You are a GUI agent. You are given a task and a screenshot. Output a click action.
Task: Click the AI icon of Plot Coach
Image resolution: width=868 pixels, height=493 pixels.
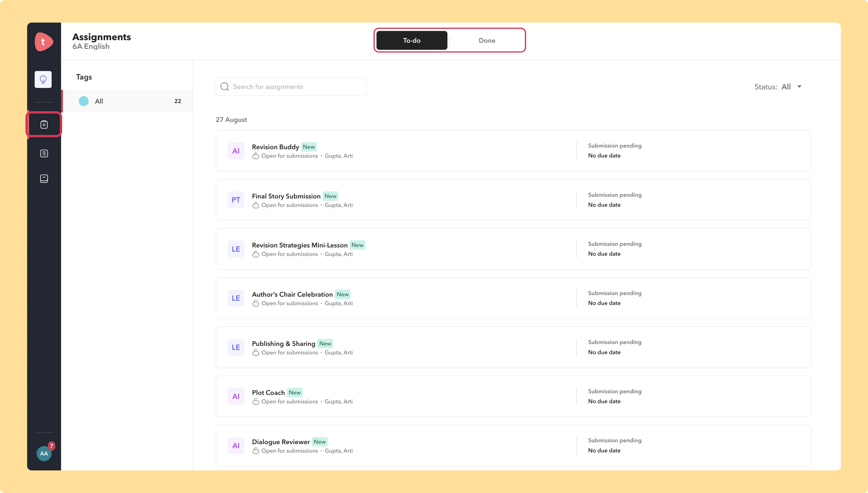236,396
